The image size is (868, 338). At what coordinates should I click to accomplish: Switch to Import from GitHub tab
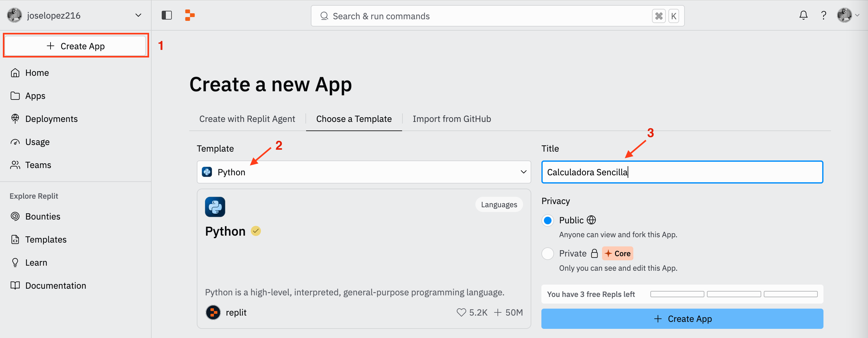pyautogui.click(x=451, y=119)
